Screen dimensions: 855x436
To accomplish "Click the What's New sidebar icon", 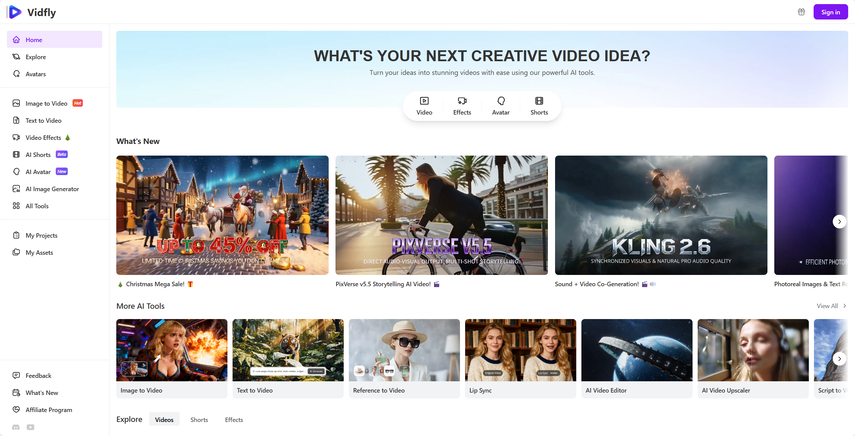I will [x=16, y=392].
